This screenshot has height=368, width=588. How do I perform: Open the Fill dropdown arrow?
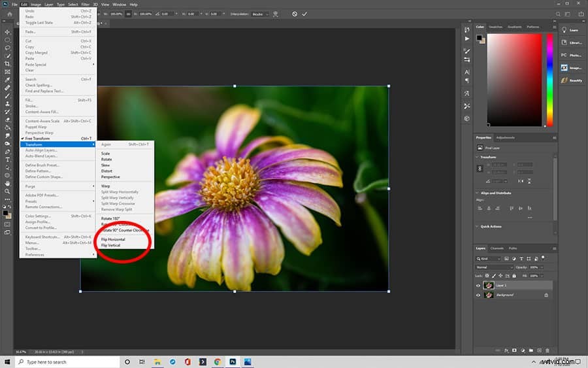pos(542,276)
